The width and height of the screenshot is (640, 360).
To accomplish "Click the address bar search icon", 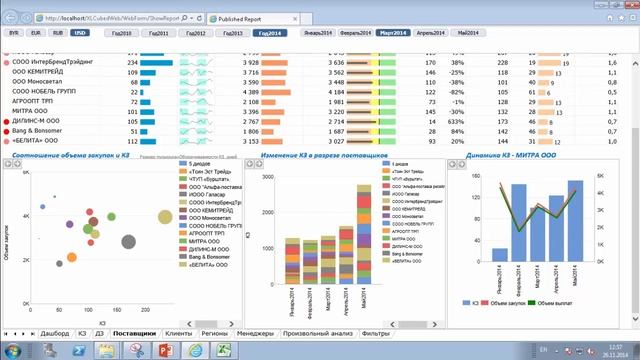I will tap(184, 18).
